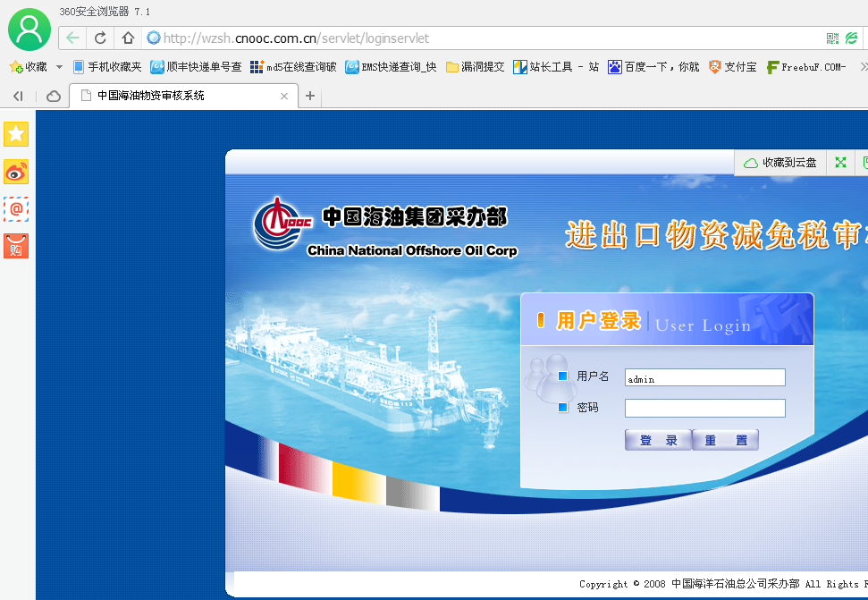Open 站长工具 bookmark
Viewport: 868px width, 600px height.
(x=556, y=67)
